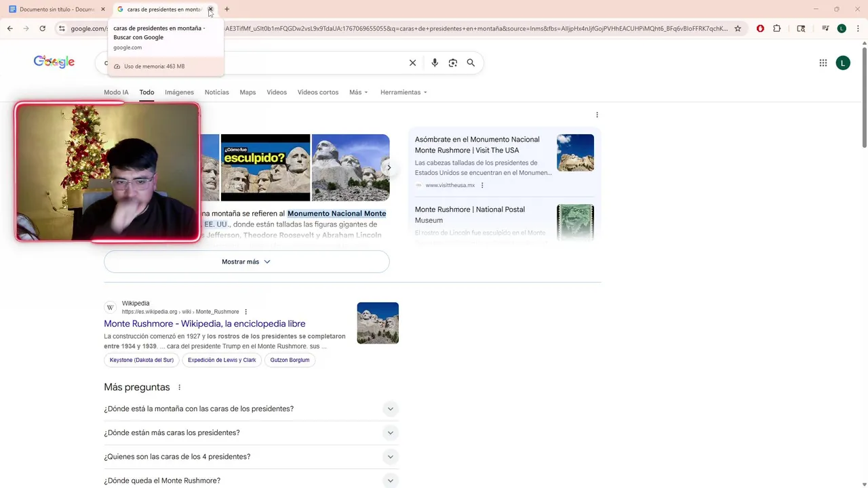Switch to Modo IA tab
This screenshot has height=488, width=868.
point(116,92)
